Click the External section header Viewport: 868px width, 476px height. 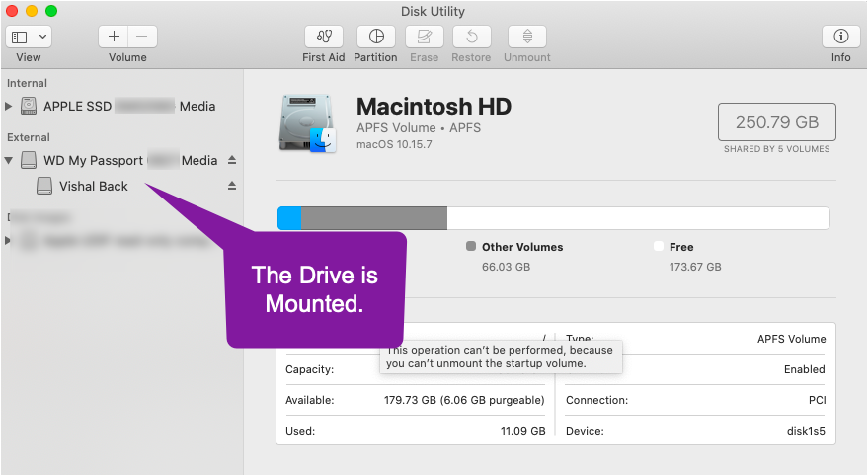[x=29, y=137]
